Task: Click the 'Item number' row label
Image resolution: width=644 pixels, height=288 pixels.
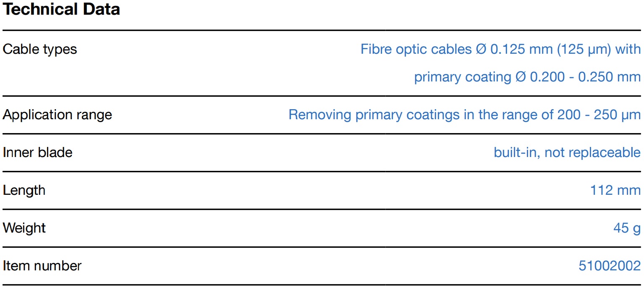Action: click(42, 266)
